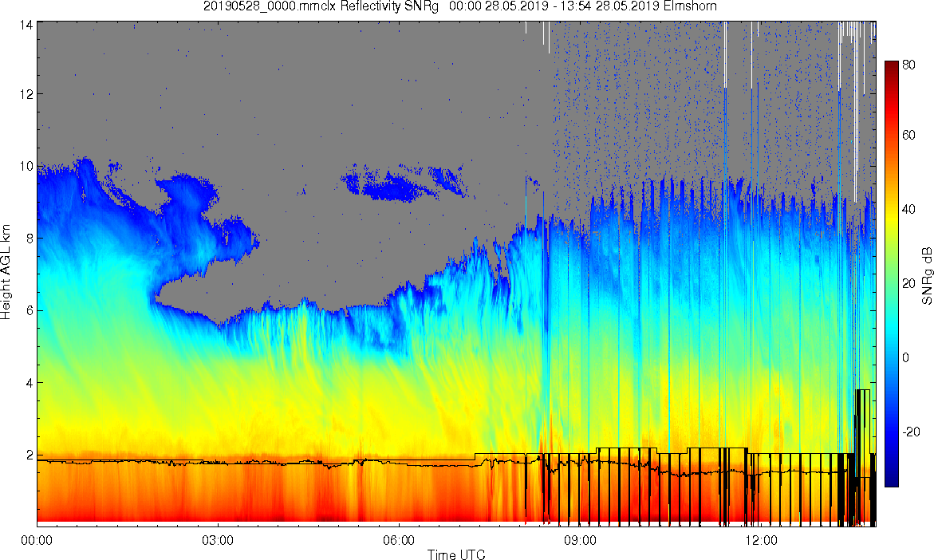
Task: Click the 00:00 time tick label
Action: [x=37, y=541]
